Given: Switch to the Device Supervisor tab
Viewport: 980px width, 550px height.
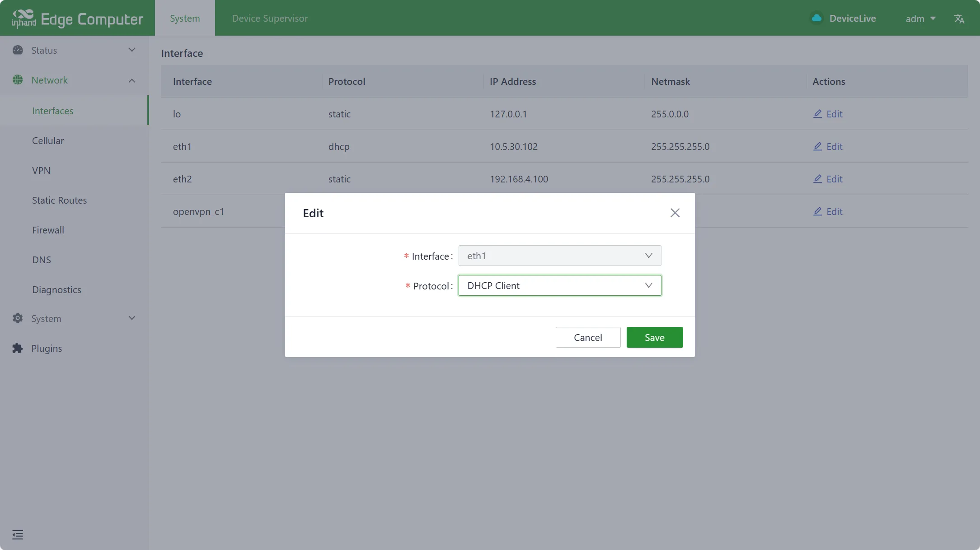Looking at the screenshot, I should pos(270,18).
